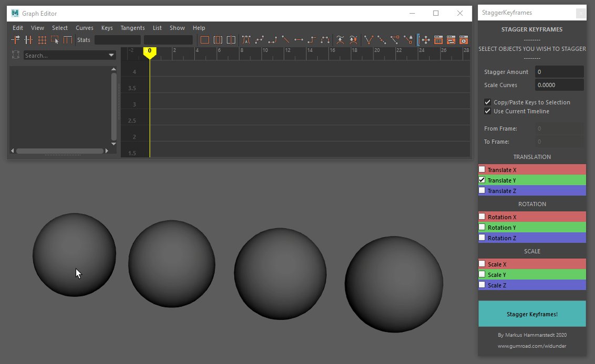Image resolution: width=595 pixels, height=364 pixels.
Task: Enable the Rotation X checkbox
Action: (482, 216)
